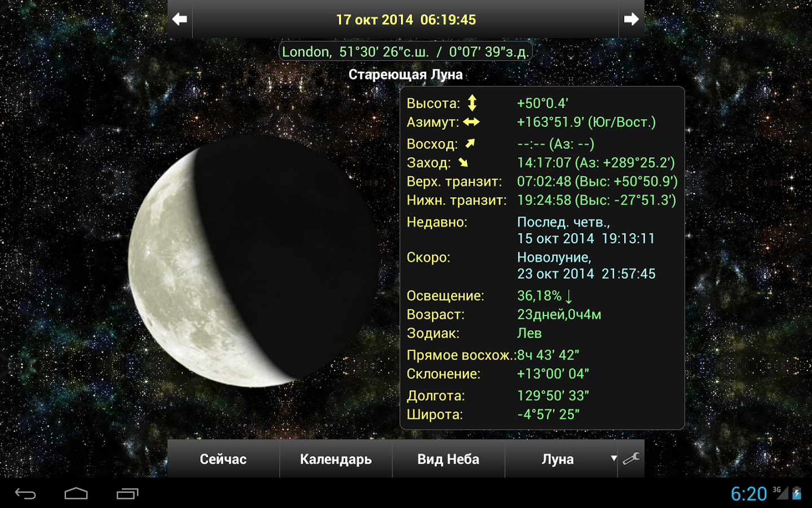Go to previous time with left arrow
This screenshot has width=812, height=508.
click(x=180, y=19)
